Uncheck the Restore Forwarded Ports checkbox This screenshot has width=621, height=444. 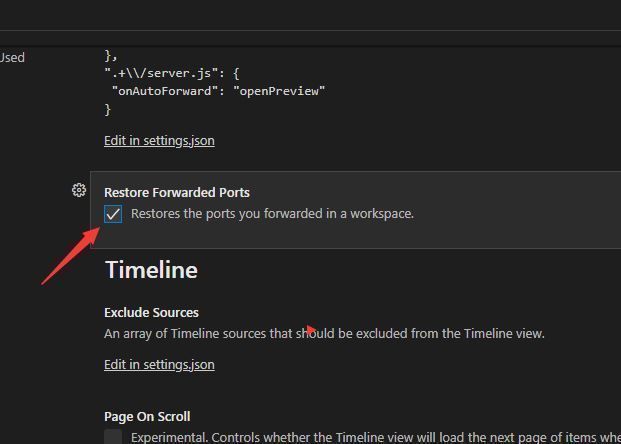113,214
